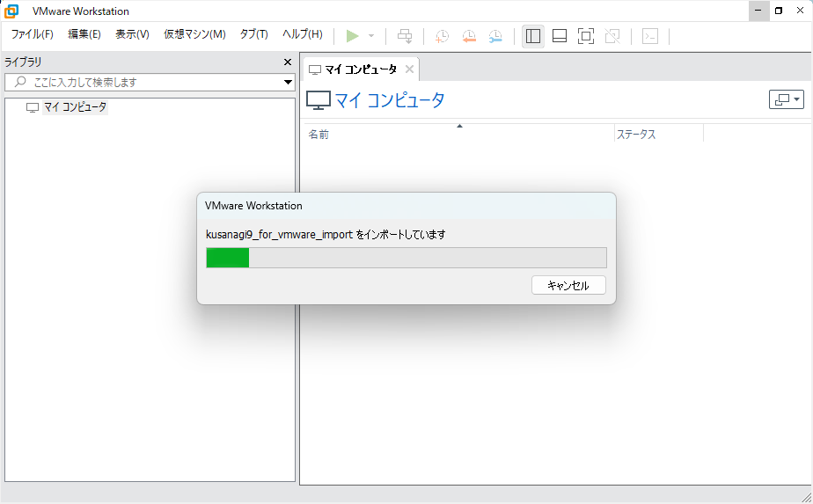Click the search magnifier icon in library
The height and width of the screenshot is (504, 813).
[20, 82]
